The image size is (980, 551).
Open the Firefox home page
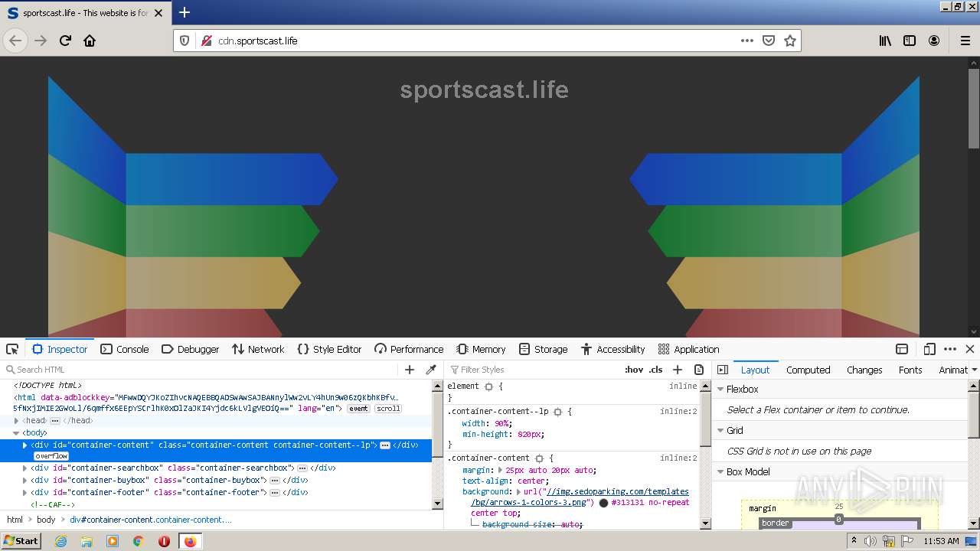[90, 41]
